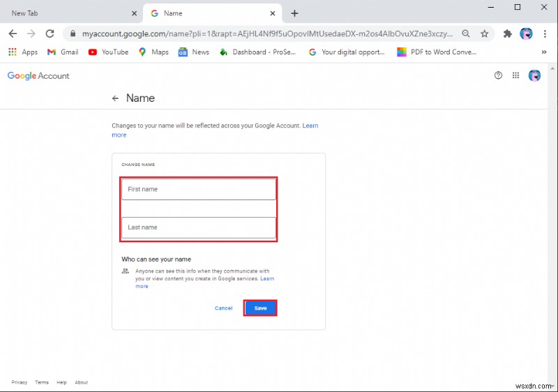The width and height of the screenshot is (558, 392).
Task: Click the zoom magnifier in address bar
Action: (465, 33)
